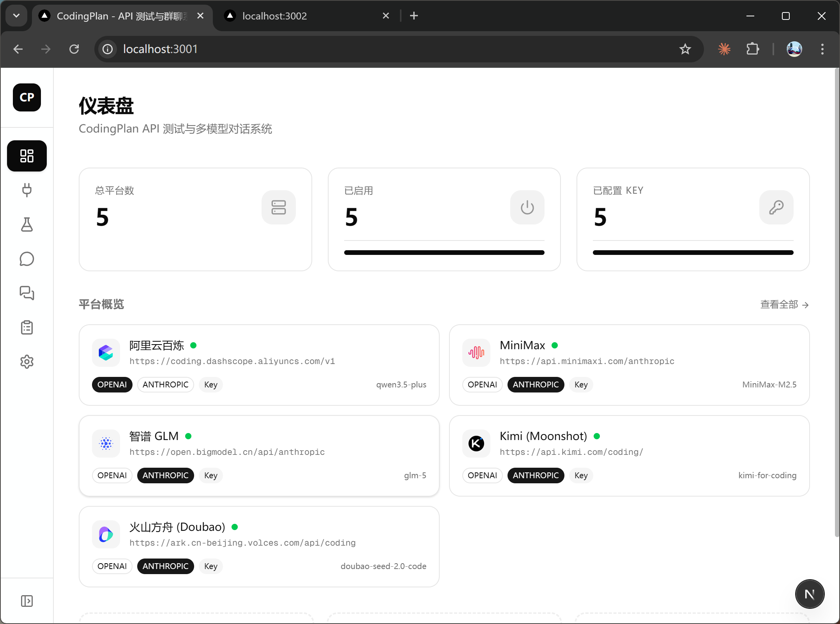This screenshot has height=624, width=840.
Task: Open the group chat sidebar icon
Action: pyautogui.click(x=27, y=293)
